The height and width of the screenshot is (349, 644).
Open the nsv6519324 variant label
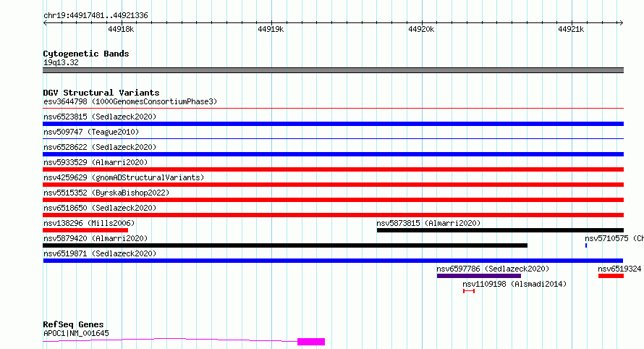(x=619, y=269)
